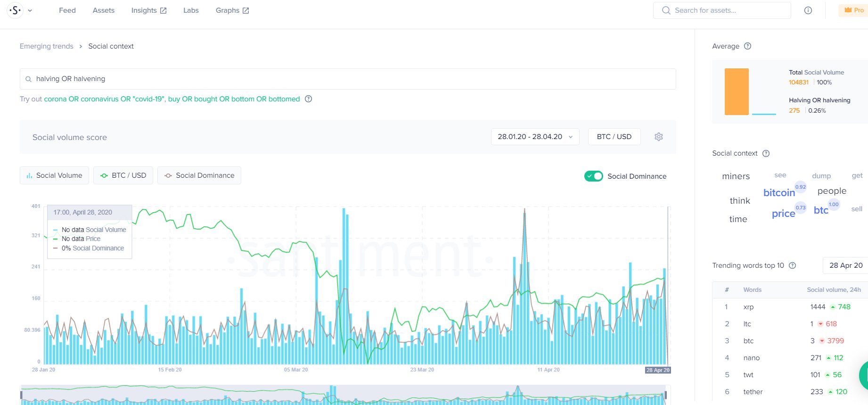Open the 28.01.20 - 28.04.20 date dropdown
Image resolution: width=868 pixels, height=405 pixels.
pyautogui.click(x=535, y=137)
